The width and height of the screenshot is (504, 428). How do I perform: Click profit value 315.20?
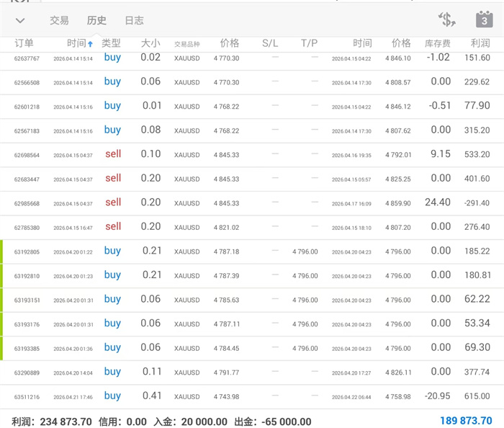tap(477, 130)
